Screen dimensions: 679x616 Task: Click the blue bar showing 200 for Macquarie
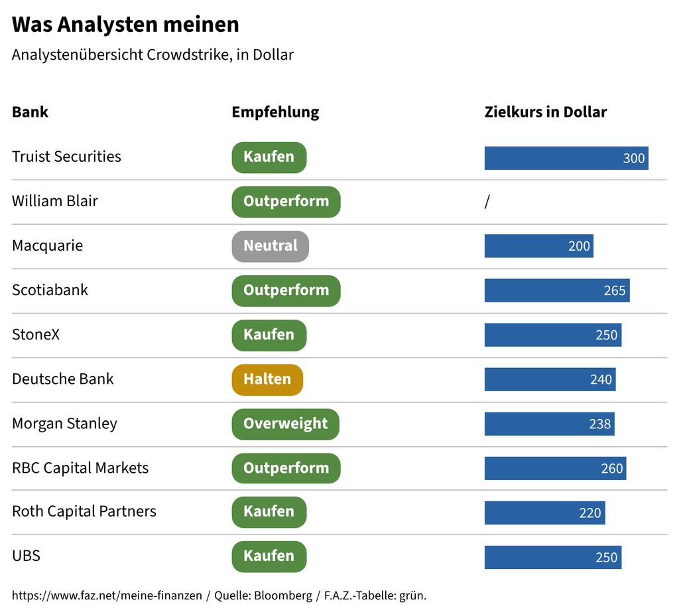538,246
